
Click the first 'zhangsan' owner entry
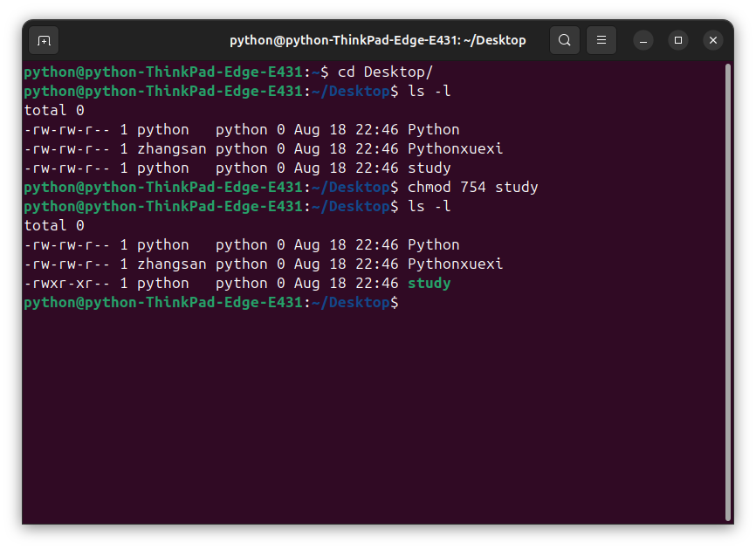pyautogui.click(x=172, y=149)
